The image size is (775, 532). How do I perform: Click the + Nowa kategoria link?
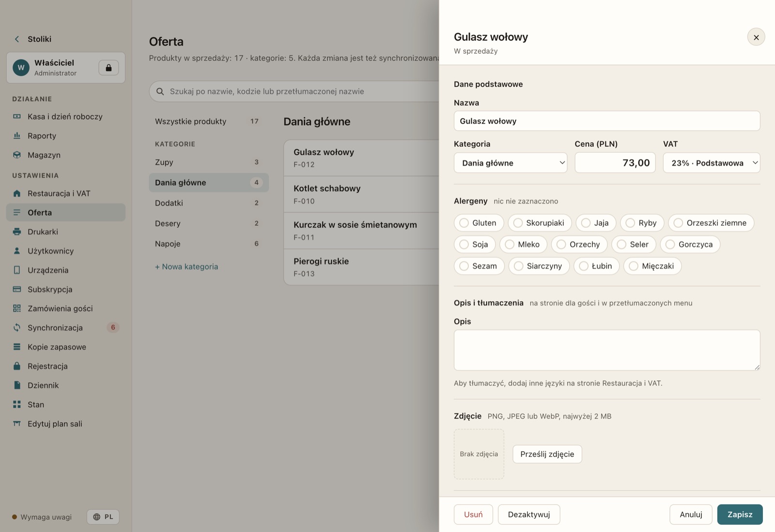[x=186, y=266]
